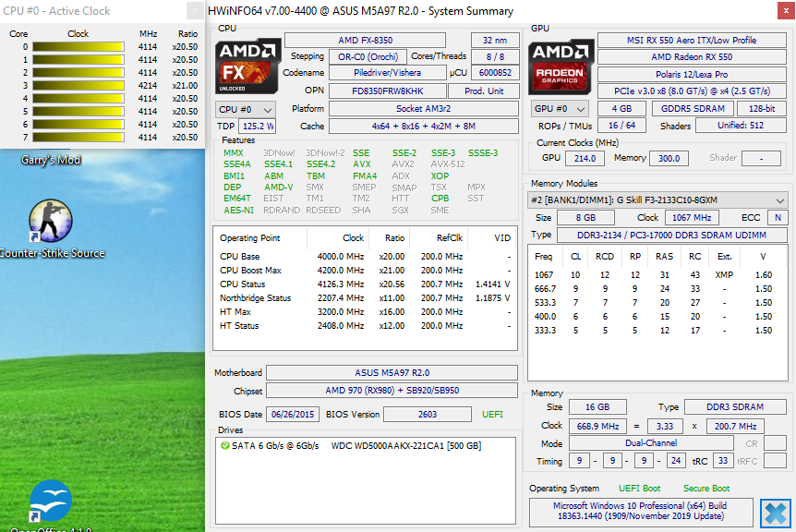Click the AMD 970 chipset field
The height and width of the screenshot is (532, 796).
pyautogui.click(x=392, y=391)
